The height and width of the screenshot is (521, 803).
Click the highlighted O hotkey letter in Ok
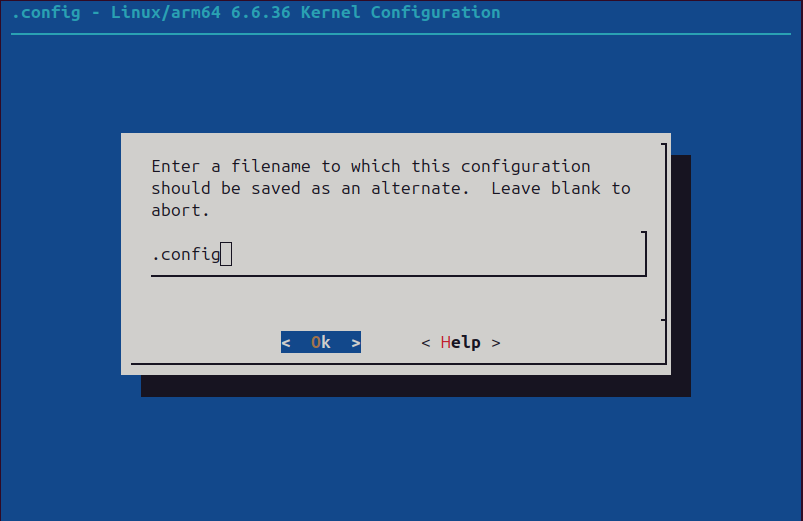pos(316,343)
